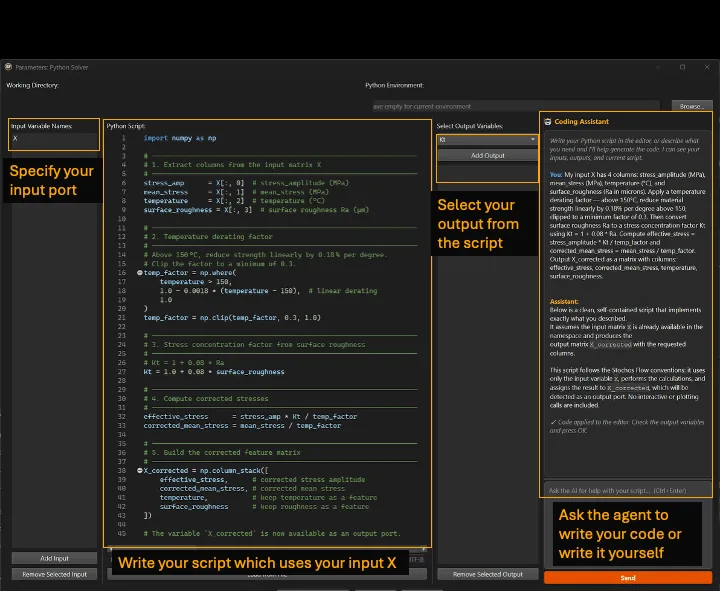Click the '# 3. Stress concentration factor' comment
This screenshot has width=720, height=591.
[x=254, y=345]
